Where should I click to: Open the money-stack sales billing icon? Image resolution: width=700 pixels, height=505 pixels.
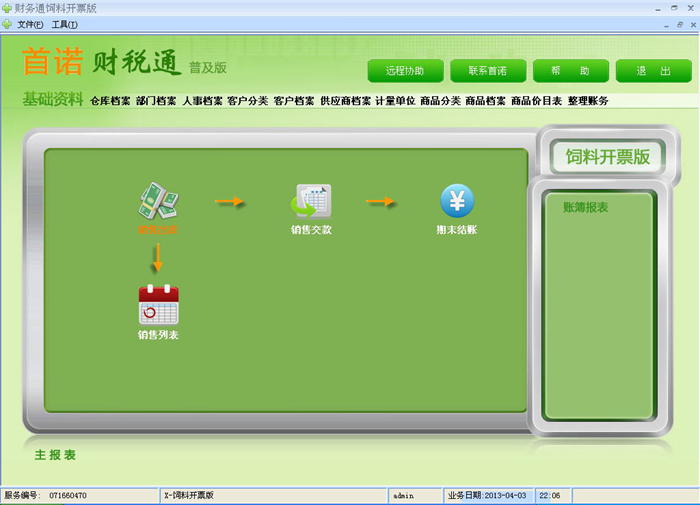(x=158, y=202)
